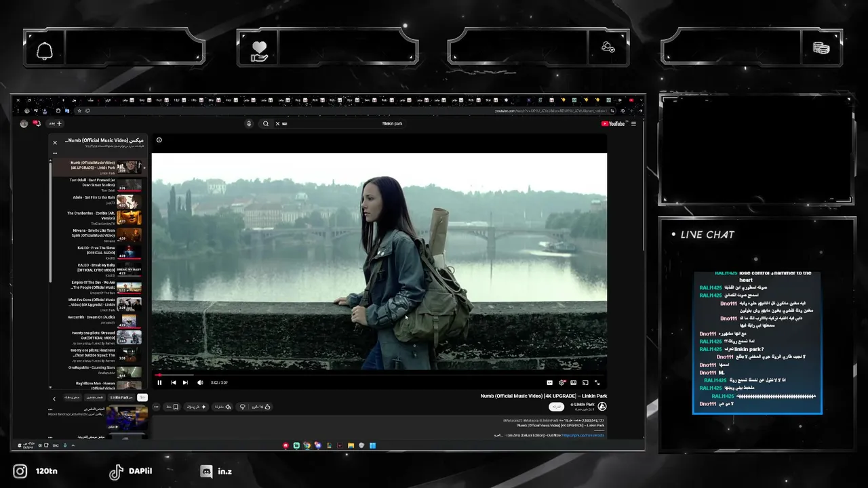Open the Windows Start button in the taskbar

372,445
